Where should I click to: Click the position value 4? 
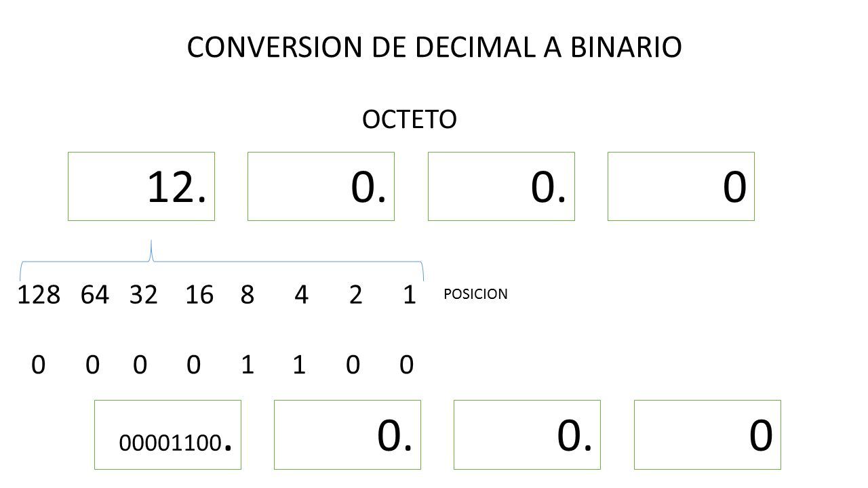click(x=302, y=295)
